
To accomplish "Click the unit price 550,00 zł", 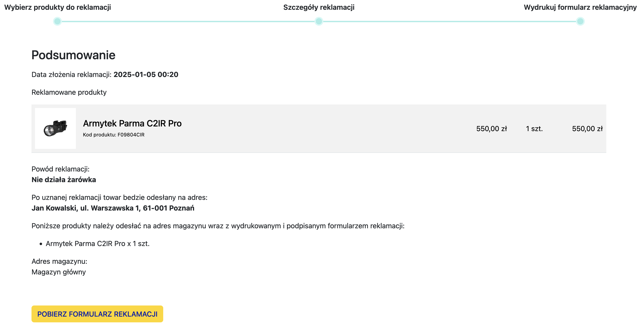I will pos(491,129).
